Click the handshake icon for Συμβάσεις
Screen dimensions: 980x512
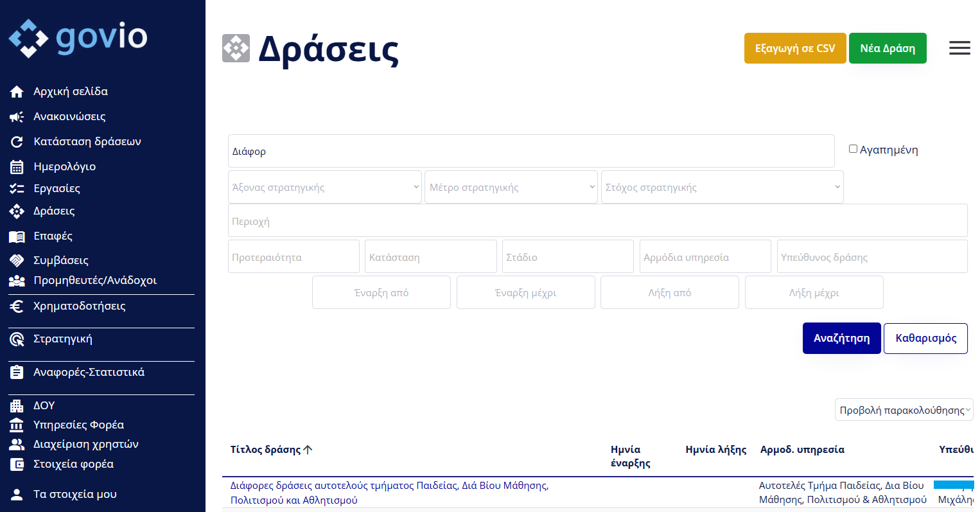point(17,261)
